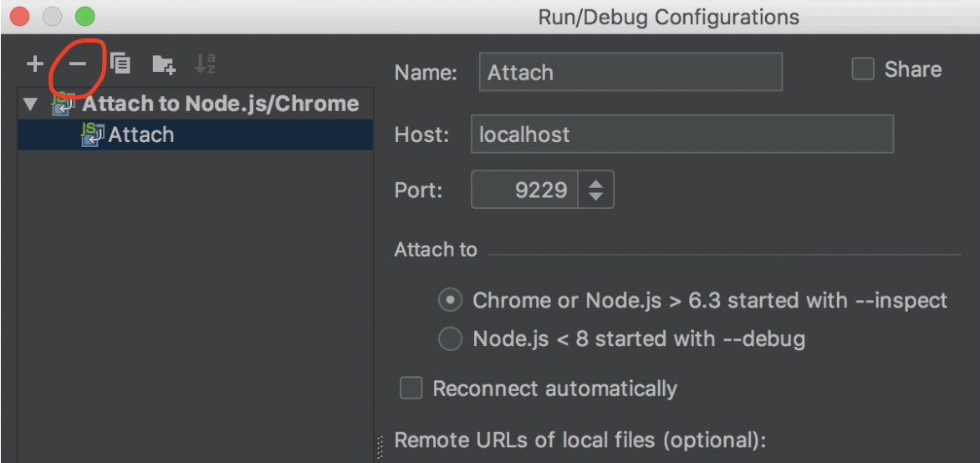Enable Reconnect automatically checkbox
This screenshot has width=980, height=463.
411,388
